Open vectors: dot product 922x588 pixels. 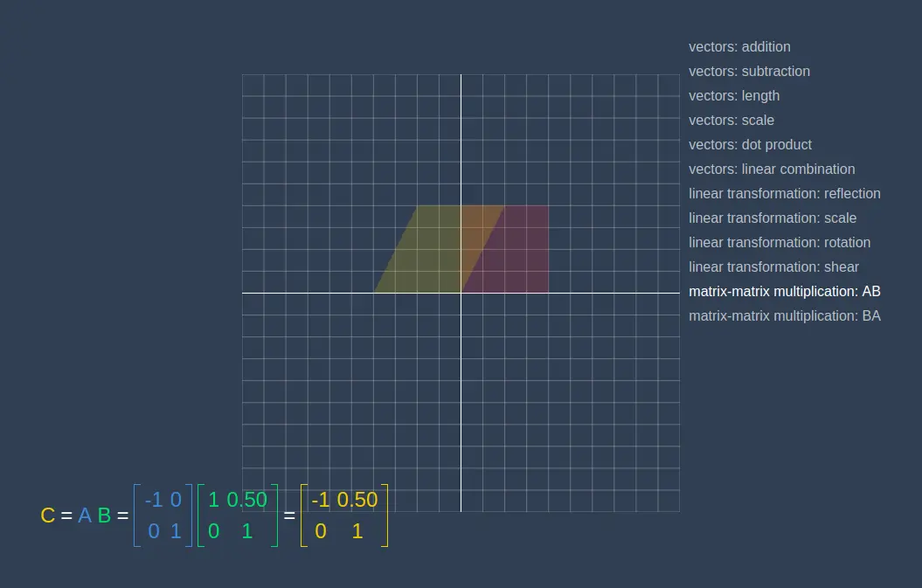[750, 145]
